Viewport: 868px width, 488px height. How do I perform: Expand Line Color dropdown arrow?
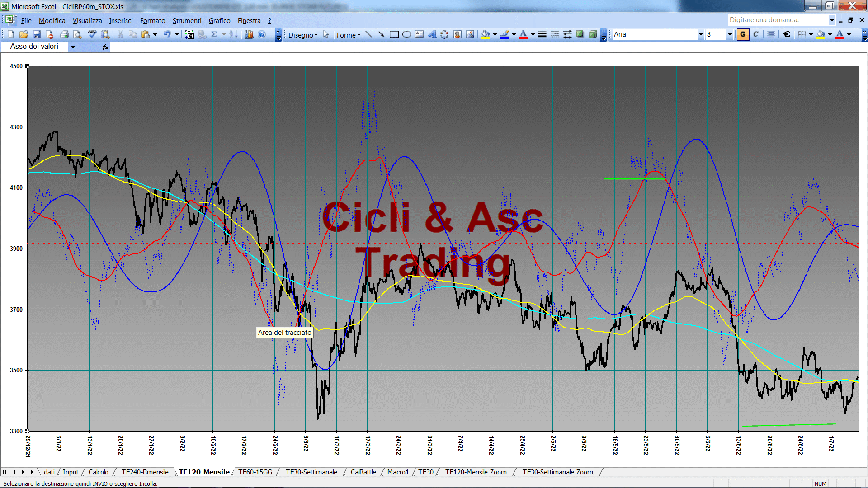pos(514,34)
